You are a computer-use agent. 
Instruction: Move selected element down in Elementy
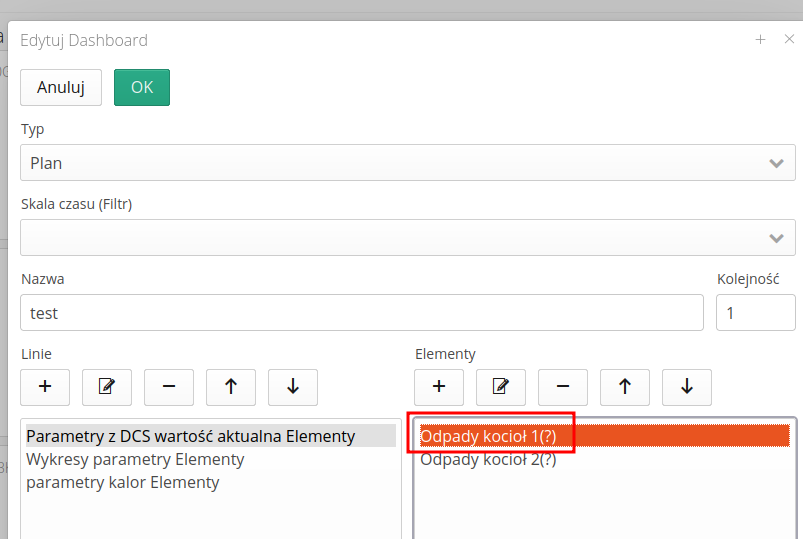pos(687,386)
